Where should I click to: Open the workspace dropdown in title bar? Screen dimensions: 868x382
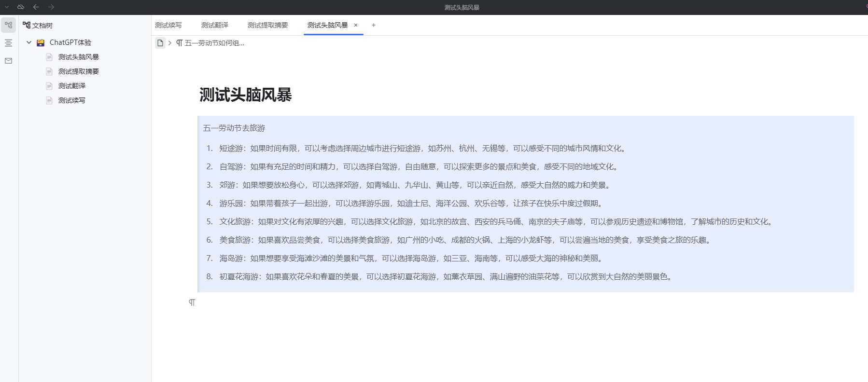click(x=7, y=7)
